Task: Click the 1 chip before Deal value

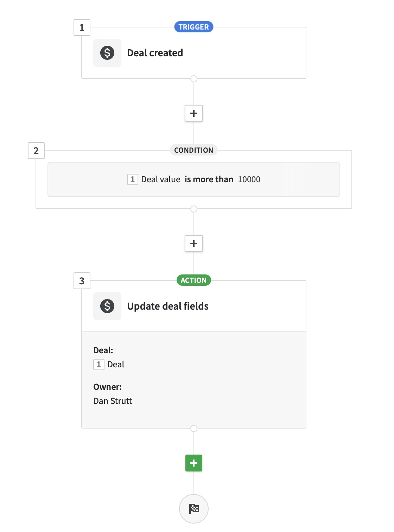Action: (x=132, y=179)
